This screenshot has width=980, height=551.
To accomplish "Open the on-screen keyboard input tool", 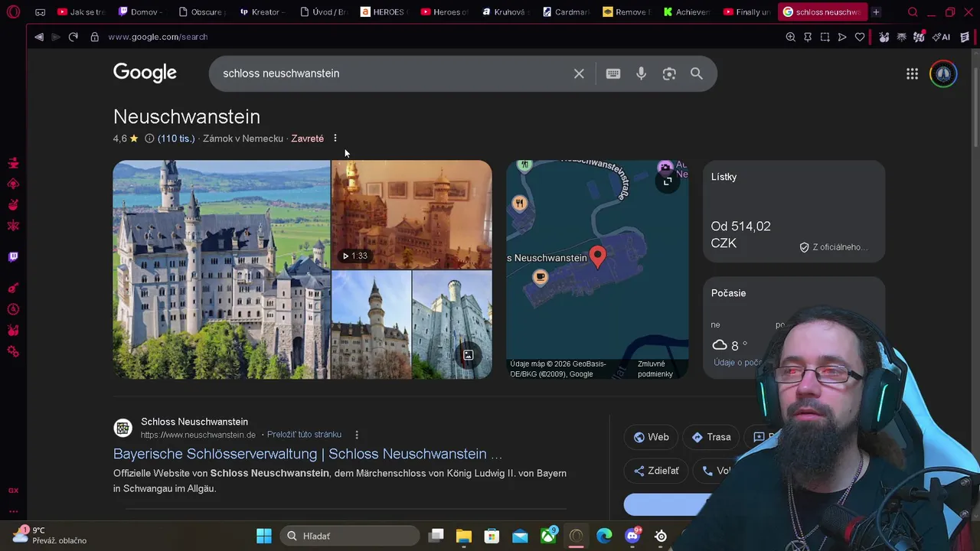I will (x=613, y=73).
